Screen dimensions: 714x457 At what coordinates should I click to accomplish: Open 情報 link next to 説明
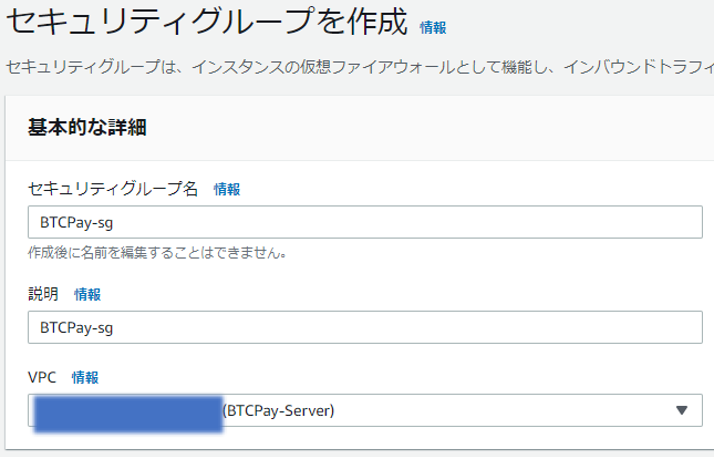(87, 295)
